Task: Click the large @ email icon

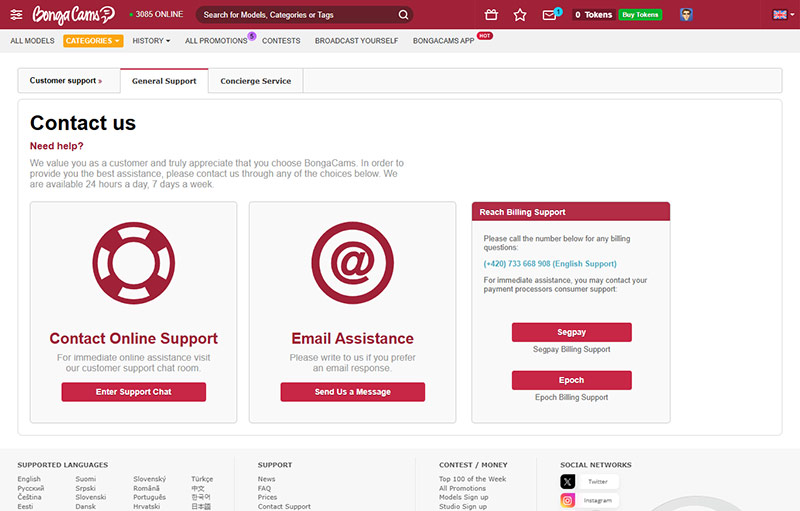Action: click(353, 263)
